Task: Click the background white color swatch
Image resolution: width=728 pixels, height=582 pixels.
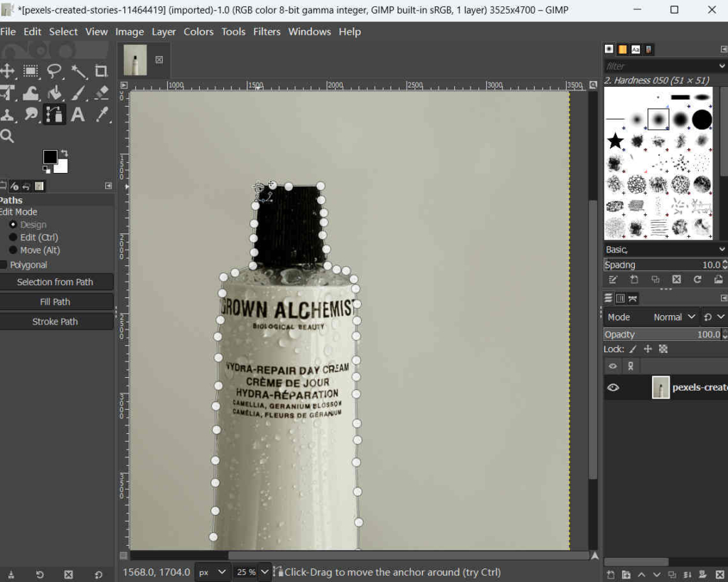Action: pos(63,166)
